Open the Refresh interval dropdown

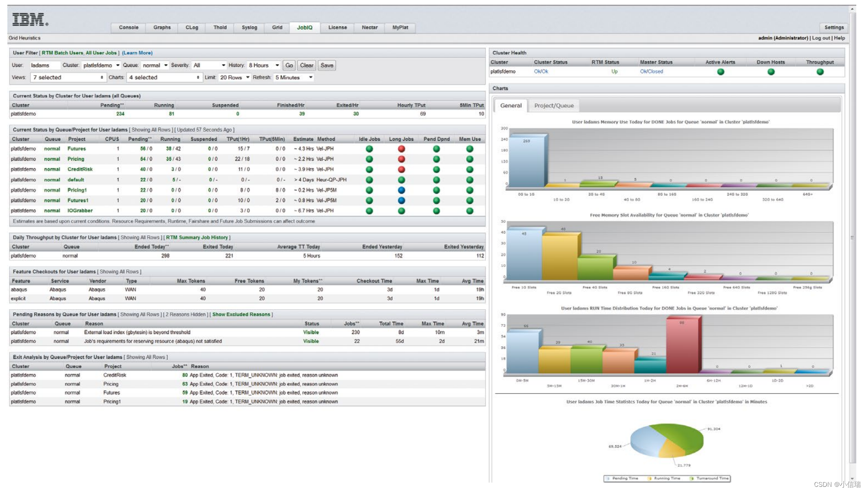point(292,77)
